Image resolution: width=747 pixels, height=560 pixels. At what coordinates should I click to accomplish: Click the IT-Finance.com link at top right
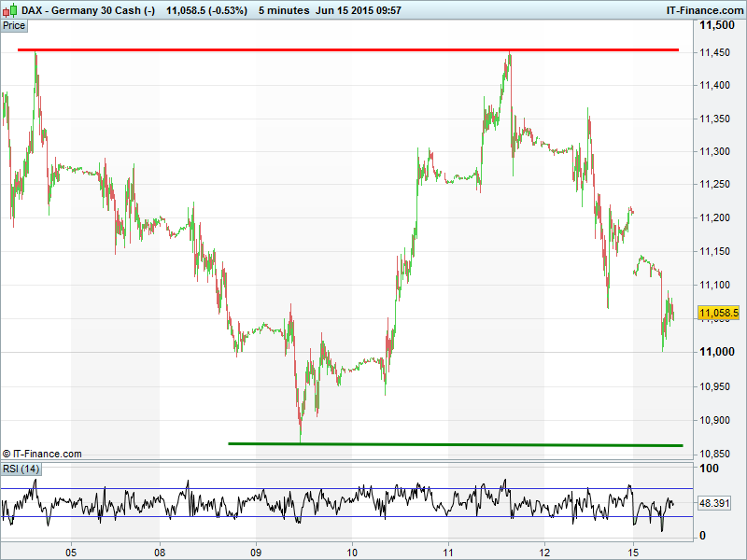pos(704,9)
